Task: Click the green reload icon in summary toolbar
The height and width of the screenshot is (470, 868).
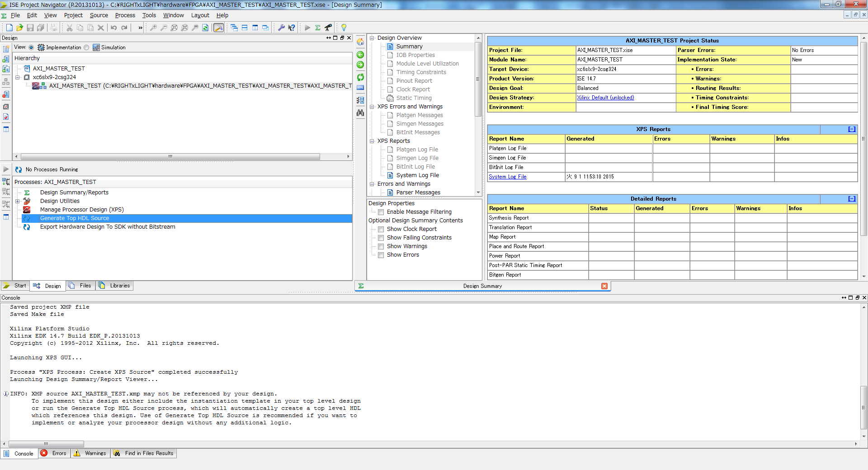Action: click(360, 77)
